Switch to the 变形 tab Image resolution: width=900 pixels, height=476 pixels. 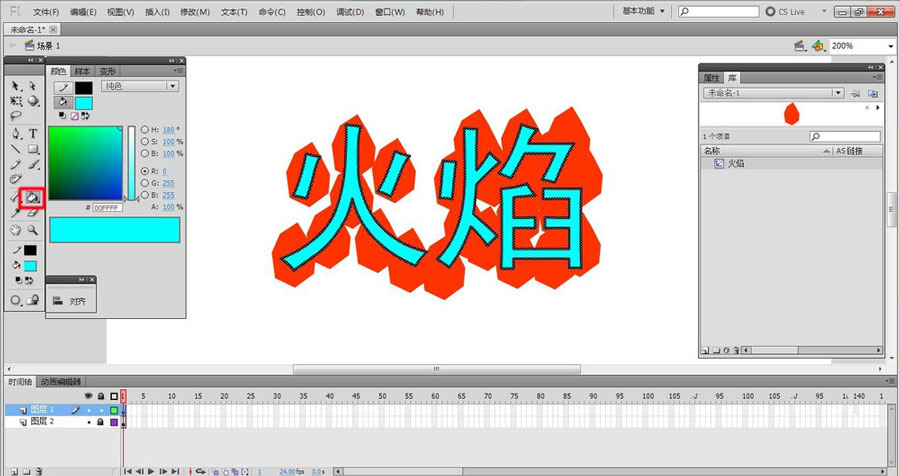coord(107,71)
